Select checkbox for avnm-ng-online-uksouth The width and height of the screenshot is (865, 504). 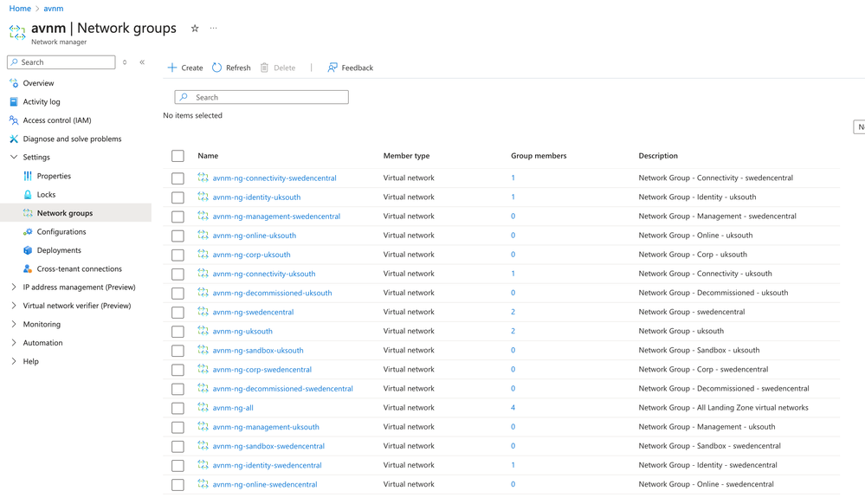(x=178, y=236)
